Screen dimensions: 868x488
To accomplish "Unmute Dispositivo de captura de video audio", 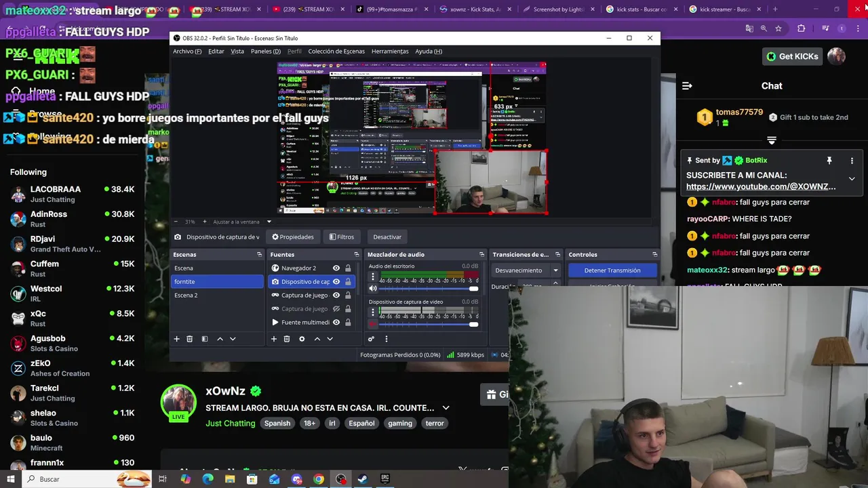I will point(372,324).
